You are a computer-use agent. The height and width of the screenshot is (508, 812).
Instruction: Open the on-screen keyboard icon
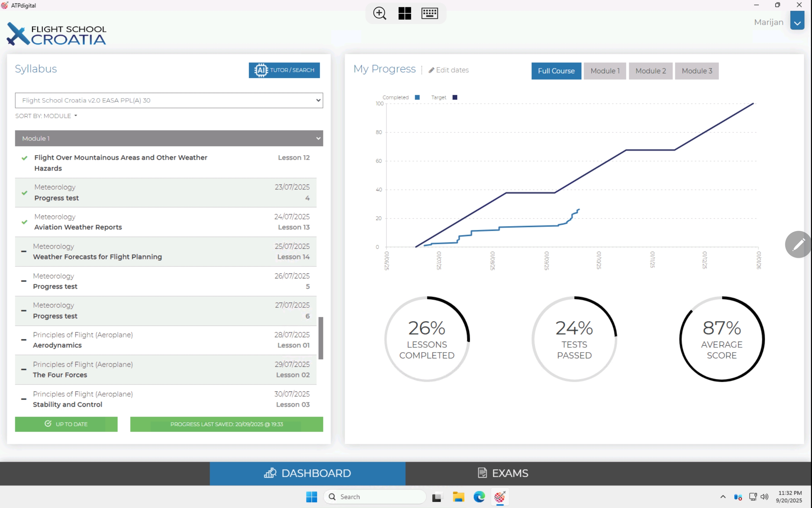point(429,13)
